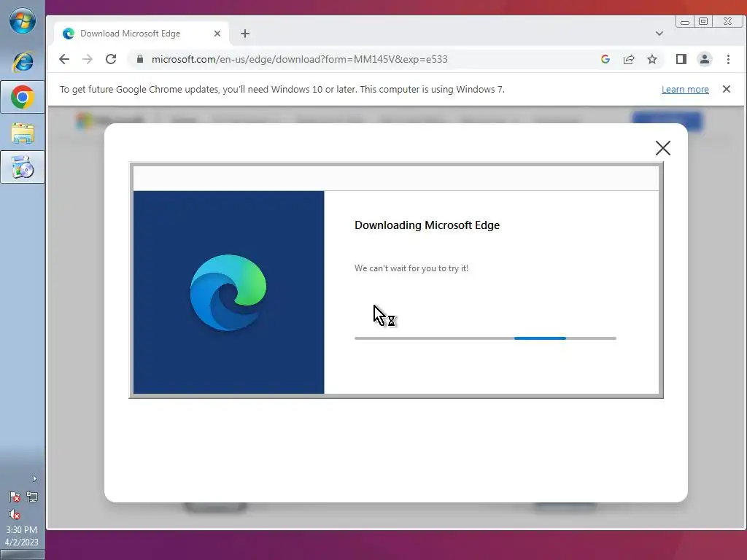
Task: Close the Download Microsoft Edge tab
Action: 217,34
